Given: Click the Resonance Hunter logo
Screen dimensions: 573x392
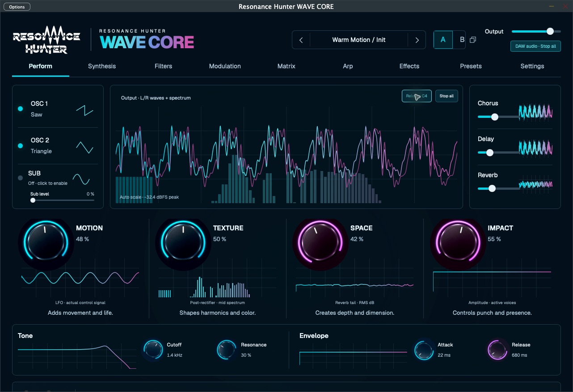Looking at the screenshot, I should tap(46, 39).
